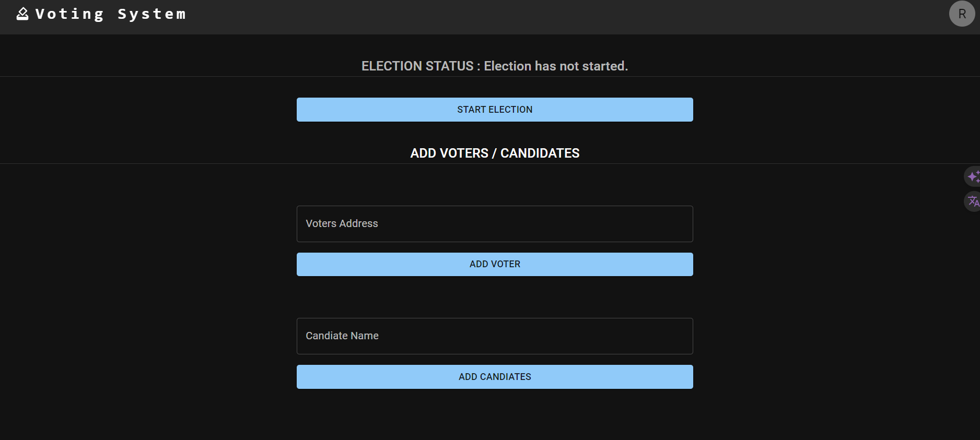Click the 'Election has not started.' text

[556, 66]
